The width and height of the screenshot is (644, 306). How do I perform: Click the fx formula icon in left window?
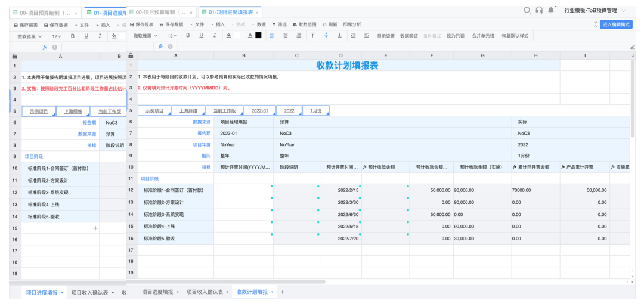point(45,47)
